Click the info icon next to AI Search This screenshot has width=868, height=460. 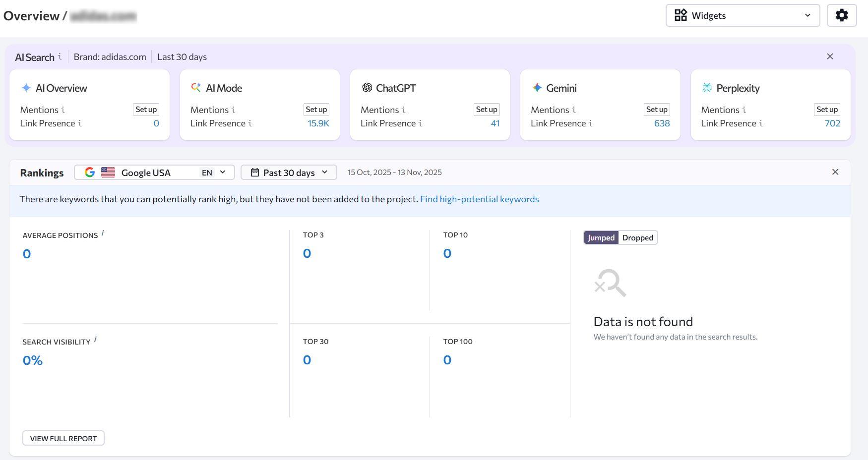61,57
